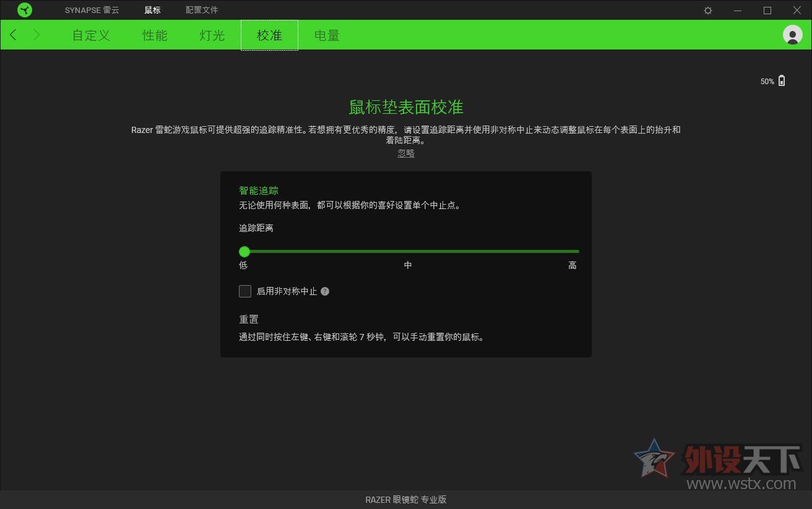Click the 重置 heading text
This screenshot has width=812, height=509.
click(x=249, y=320)
